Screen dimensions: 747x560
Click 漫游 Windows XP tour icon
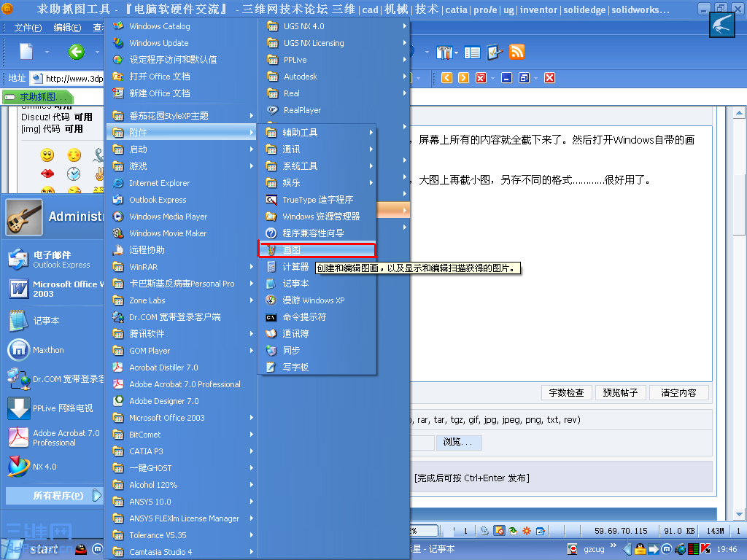(271, 300)
